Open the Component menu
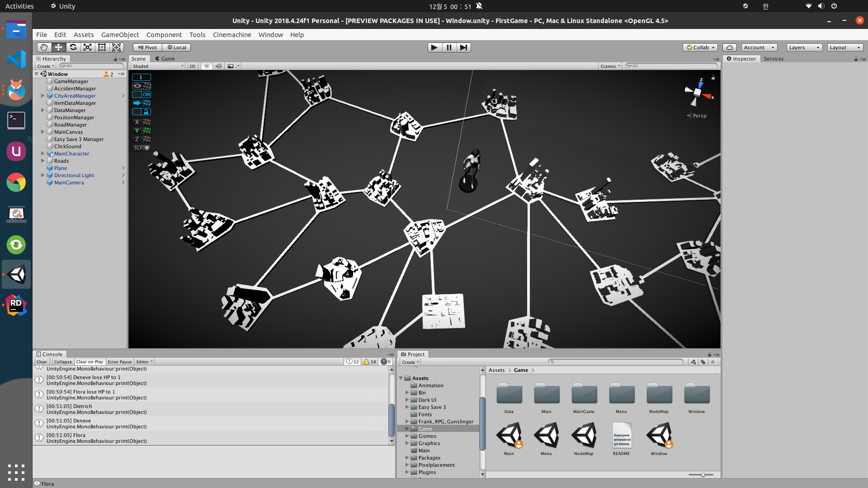The height and width of the screenshot is (488, 868). tap(164, 35)
